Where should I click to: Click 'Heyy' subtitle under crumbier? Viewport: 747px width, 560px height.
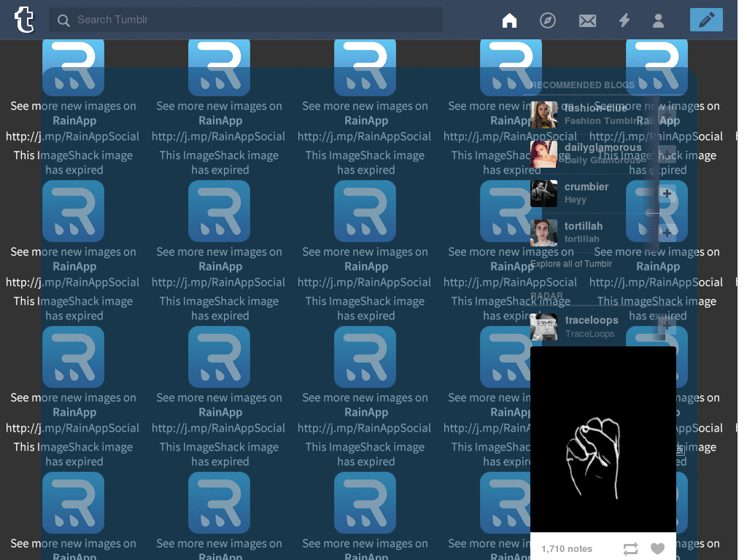pos(576,200)
